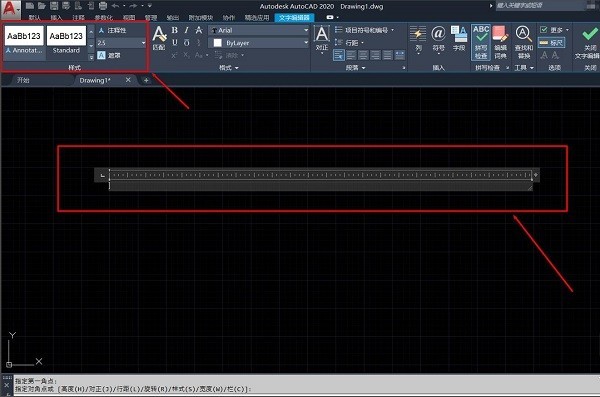The height and width of the screenshot is (397, 600).
Task: Click the Columns lightning icon
Action: tap(418, 38)
